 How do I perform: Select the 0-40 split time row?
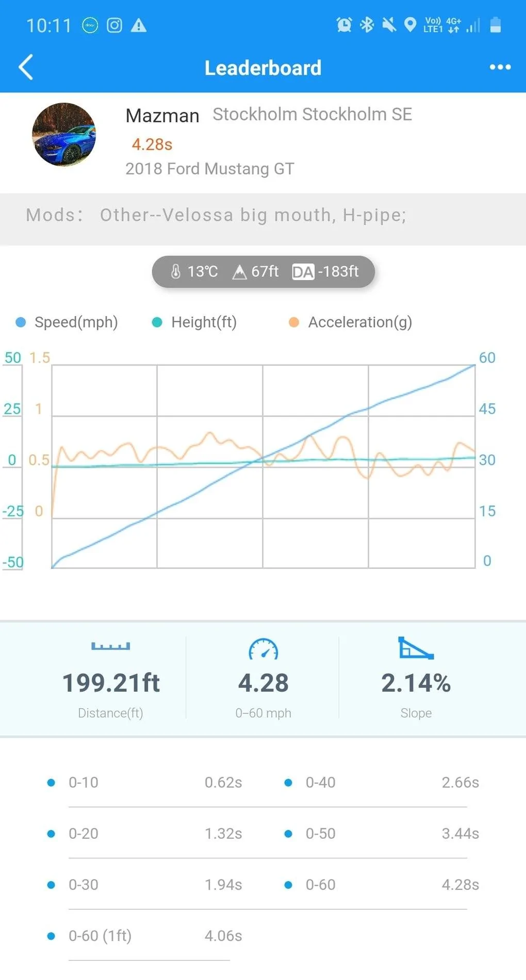(x=382, y=782)
